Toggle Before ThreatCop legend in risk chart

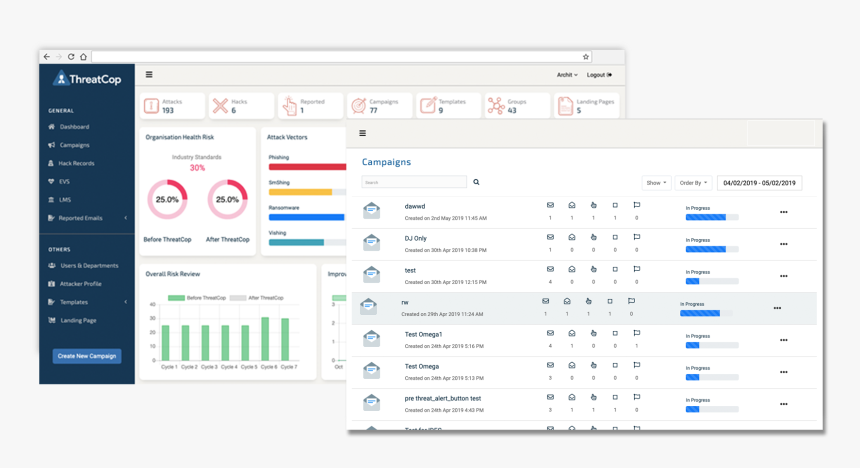[197, 298]
